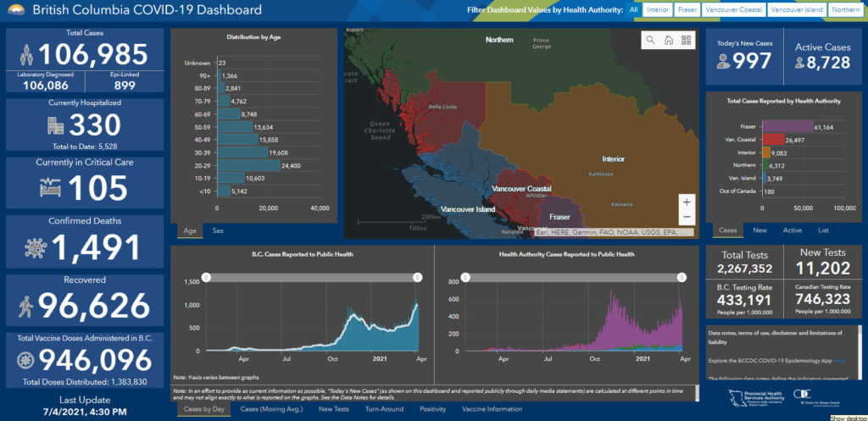Open the map basemap grid icon
This screenshot has width=868, height=421.
(x=686, y=40)
